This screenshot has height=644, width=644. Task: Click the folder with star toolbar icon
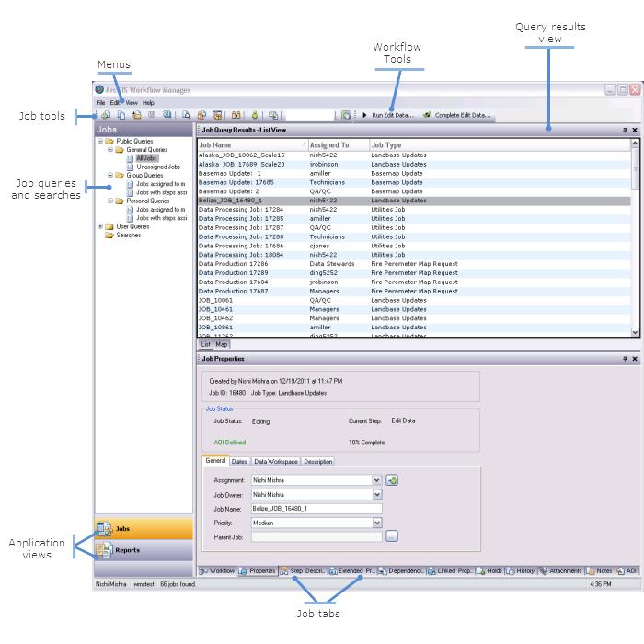[x=137, y=115]
